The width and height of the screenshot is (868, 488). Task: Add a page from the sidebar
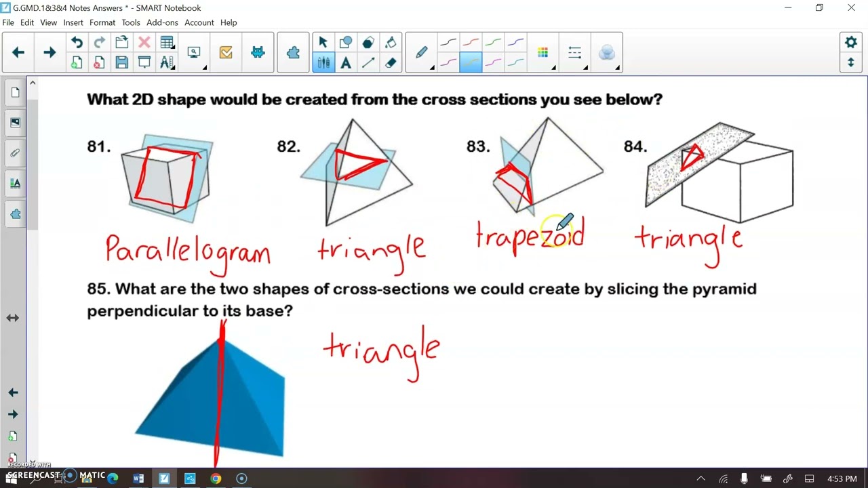click(x=13, y=436)
